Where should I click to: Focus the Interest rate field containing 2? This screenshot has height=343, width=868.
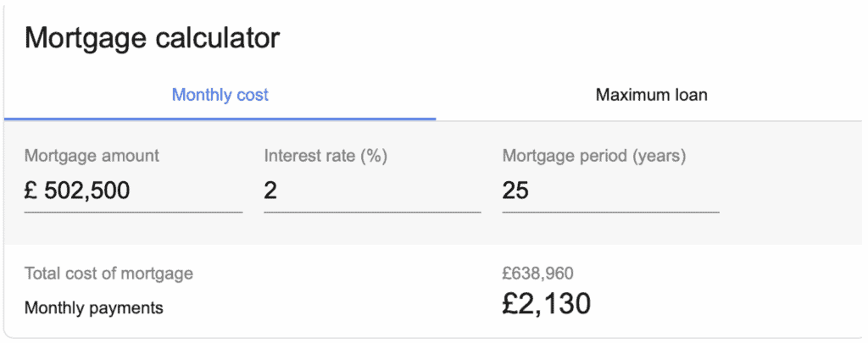pyautogui.click(x=372, y=191)
